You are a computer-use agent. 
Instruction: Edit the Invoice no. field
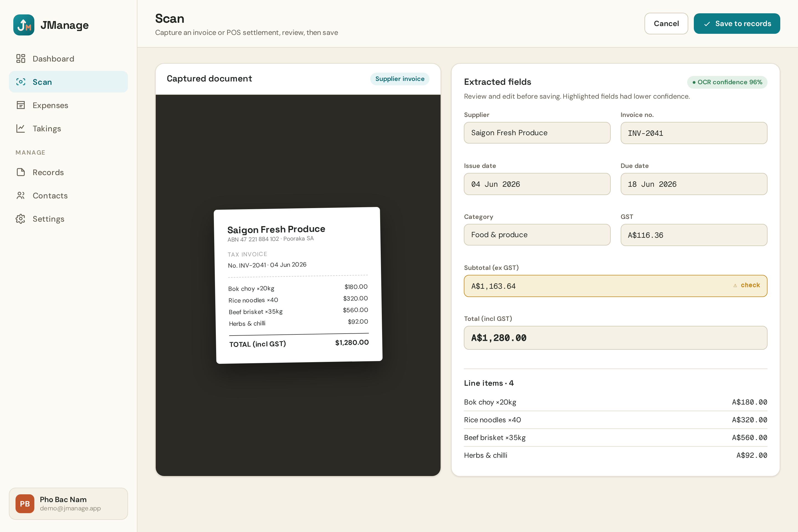click(x=694, y=133)
